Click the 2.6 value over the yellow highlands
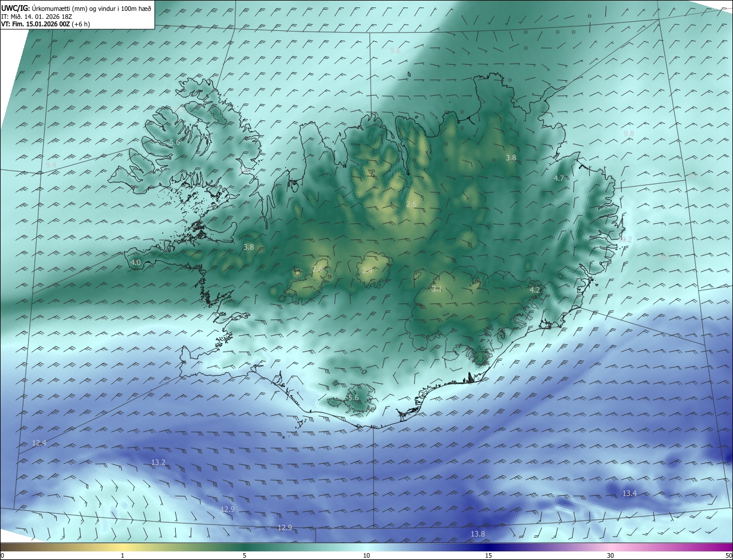 coord(411,204)
